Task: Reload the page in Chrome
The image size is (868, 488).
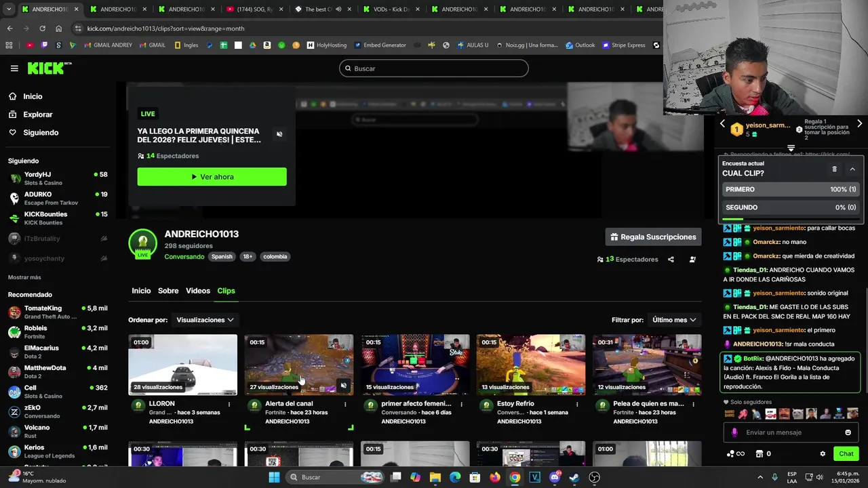Action: (x=42, y=28)
